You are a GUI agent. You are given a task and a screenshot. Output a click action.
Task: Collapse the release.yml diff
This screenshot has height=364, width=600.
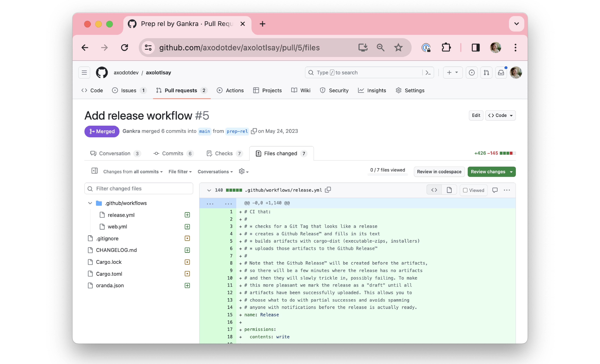pos(209,190)
